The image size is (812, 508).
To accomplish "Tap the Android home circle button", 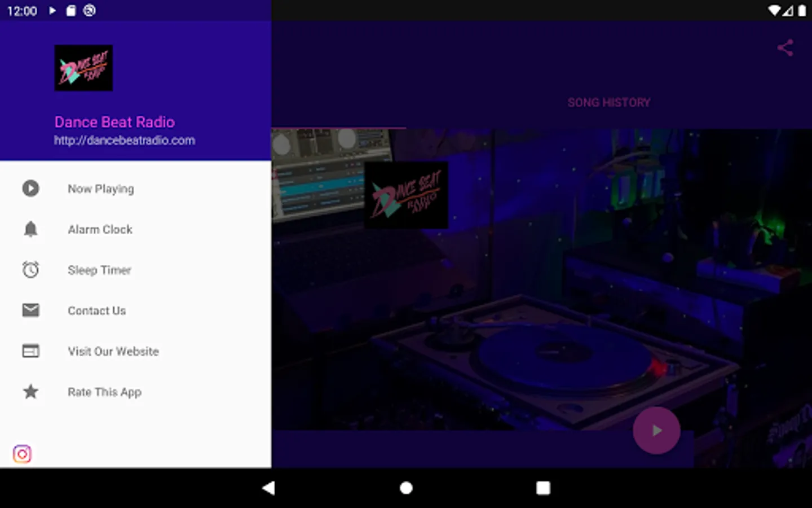I will click(406, 488).
